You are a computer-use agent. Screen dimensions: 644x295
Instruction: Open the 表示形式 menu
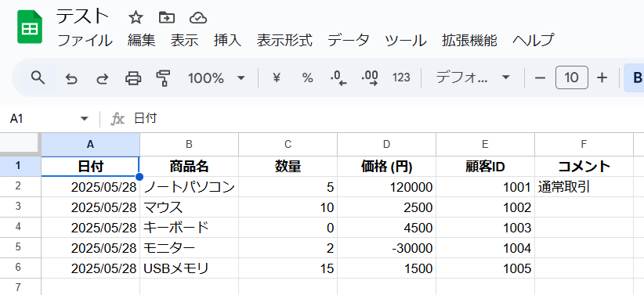[x=284, y=40]
